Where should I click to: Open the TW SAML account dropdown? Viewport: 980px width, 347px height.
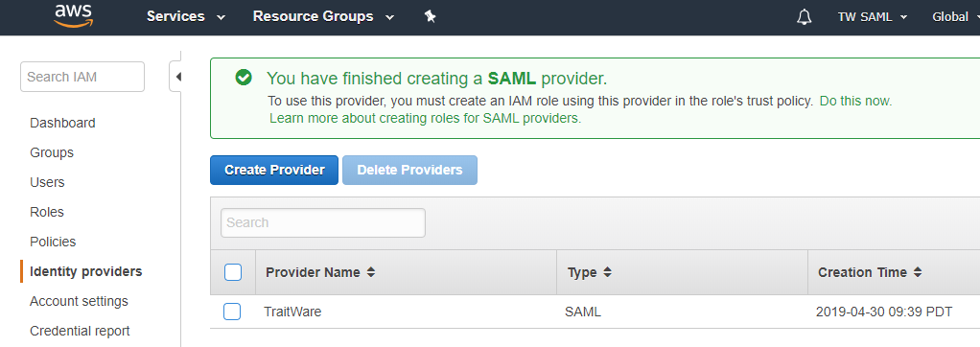tap(873, 17)
